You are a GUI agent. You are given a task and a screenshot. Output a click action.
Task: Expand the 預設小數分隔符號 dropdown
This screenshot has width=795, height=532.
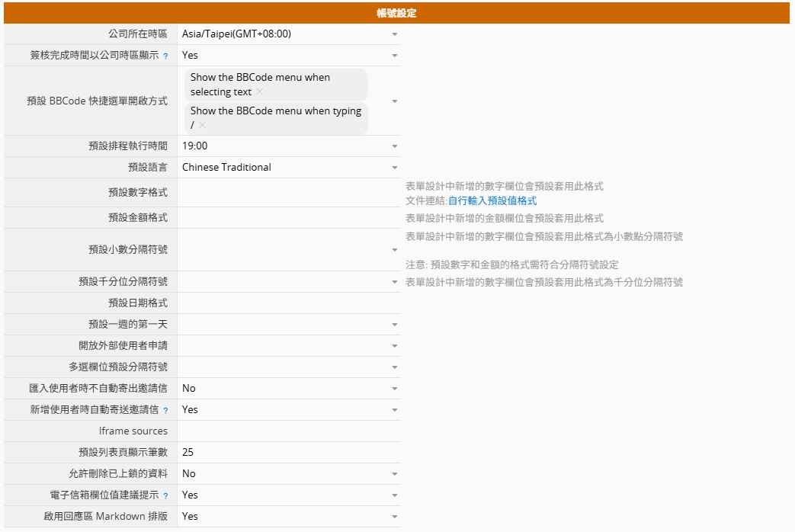[x=288, y=250]
